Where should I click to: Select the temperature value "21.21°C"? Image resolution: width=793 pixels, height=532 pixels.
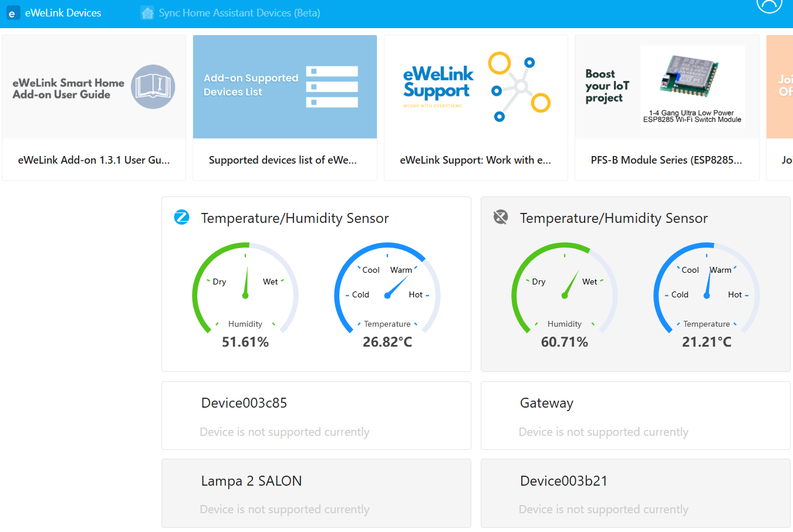tap(707, 342)
